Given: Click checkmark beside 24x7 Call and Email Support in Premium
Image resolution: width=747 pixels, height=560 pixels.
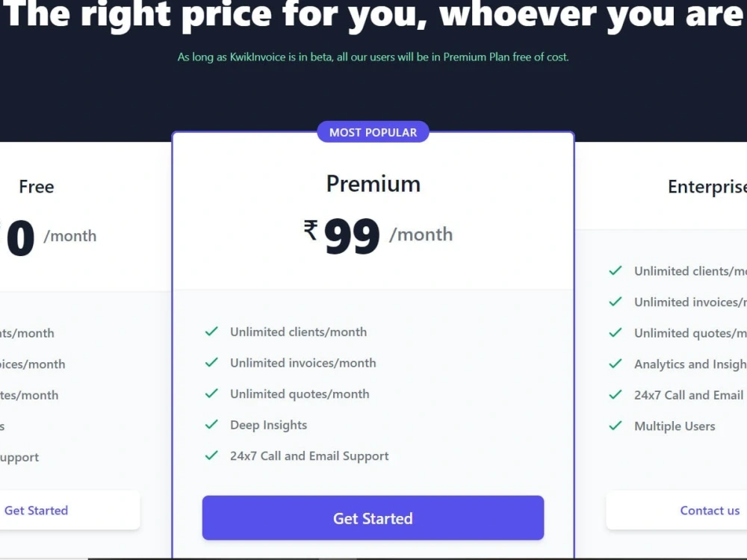Looking at the screenshot, I should coord(211,455).
